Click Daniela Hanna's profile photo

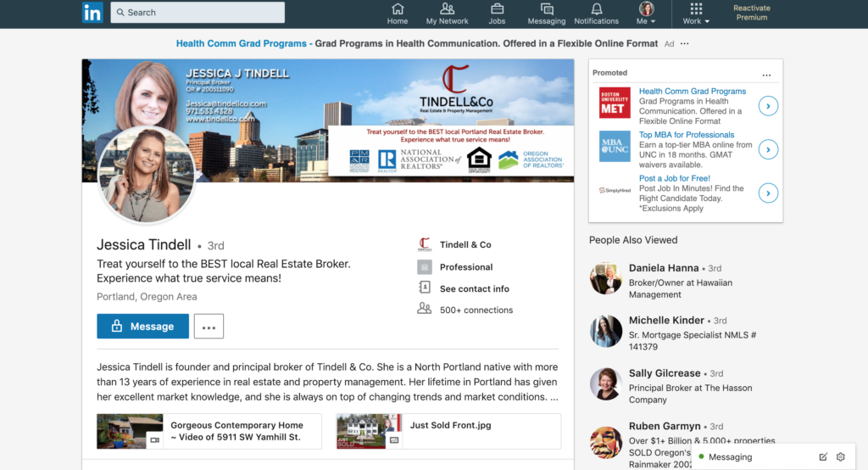tap(605, 278)
